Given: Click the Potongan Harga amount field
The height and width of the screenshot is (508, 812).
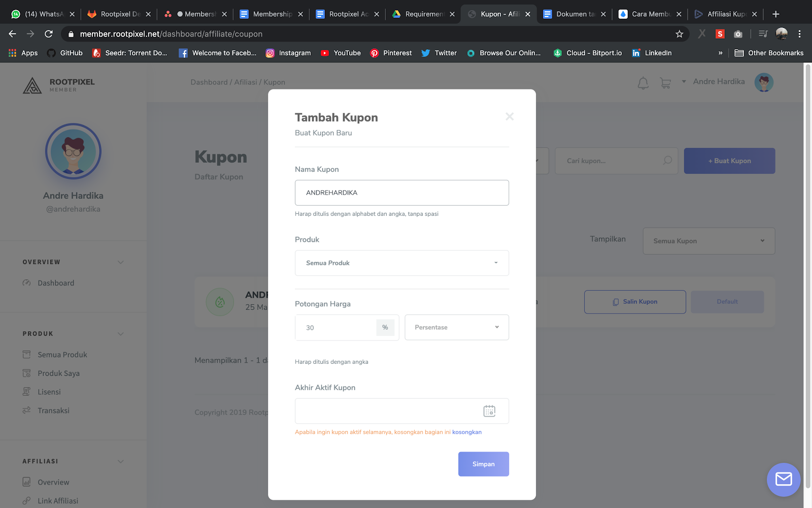Looking at the screenshot, I should [x=335, y=328].
